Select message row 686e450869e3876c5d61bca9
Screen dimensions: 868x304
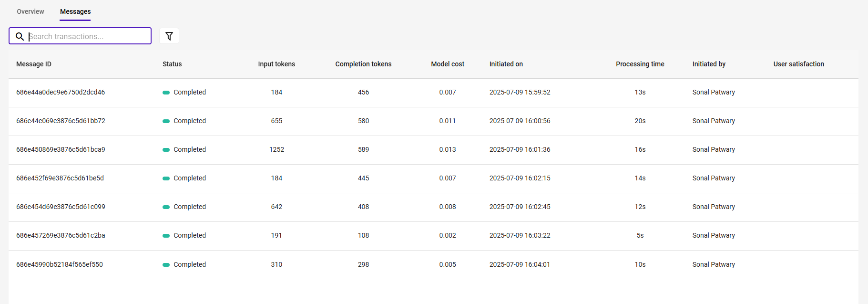pyautogui.click(x=433, y=149)
